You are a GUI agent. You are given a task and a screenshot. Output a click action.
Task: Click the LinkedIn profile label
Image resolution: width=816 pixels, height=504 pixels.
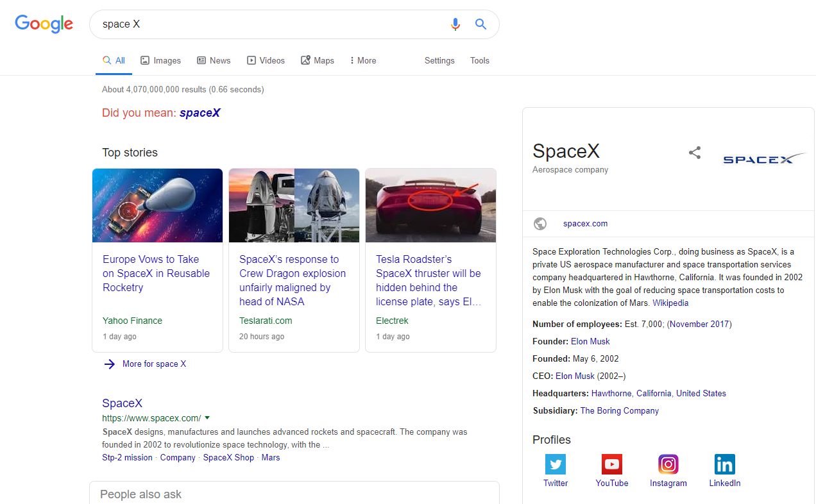click(x=725, y=483)
